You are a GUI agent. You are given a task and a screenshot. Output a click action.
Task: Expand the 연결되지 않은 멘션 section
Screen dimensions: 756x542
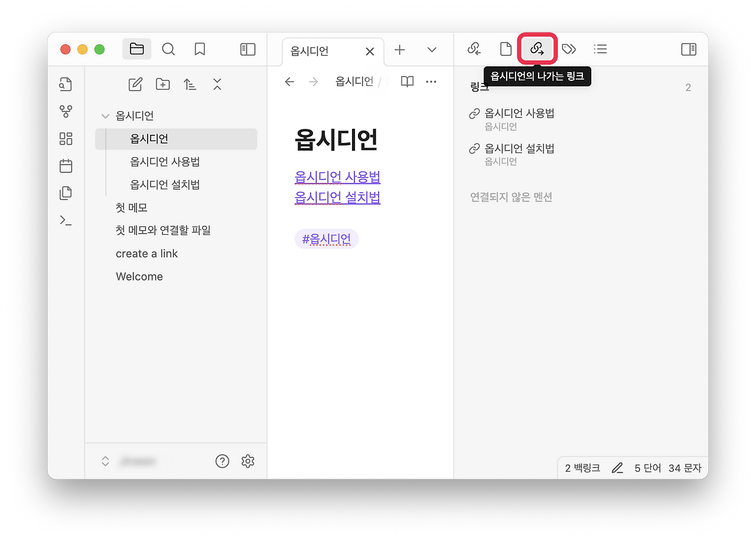pos(511,197)
